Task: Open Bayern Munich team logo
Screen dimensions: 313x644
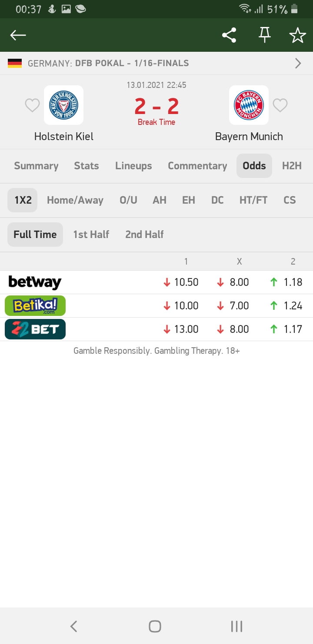Action: click(x=249, y=105)
